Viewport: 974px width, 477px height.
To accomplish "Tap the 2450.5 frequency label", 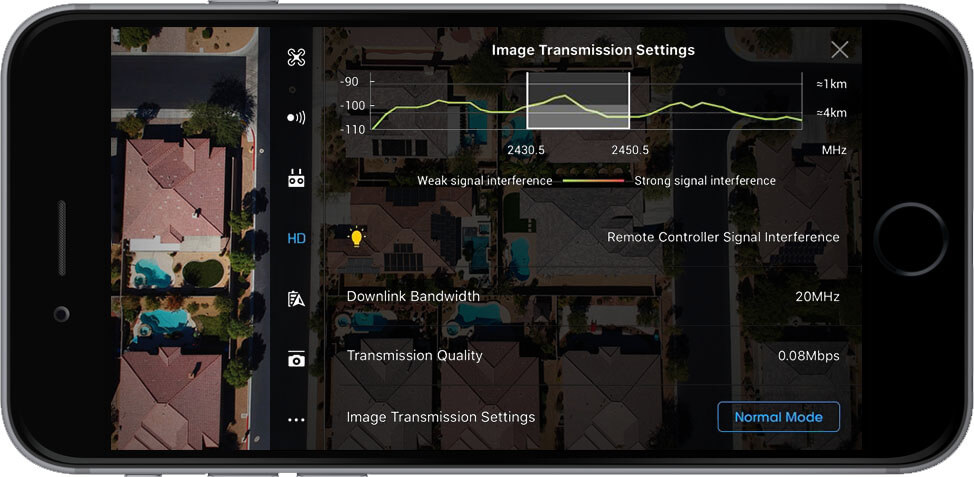I will point(630,150).
